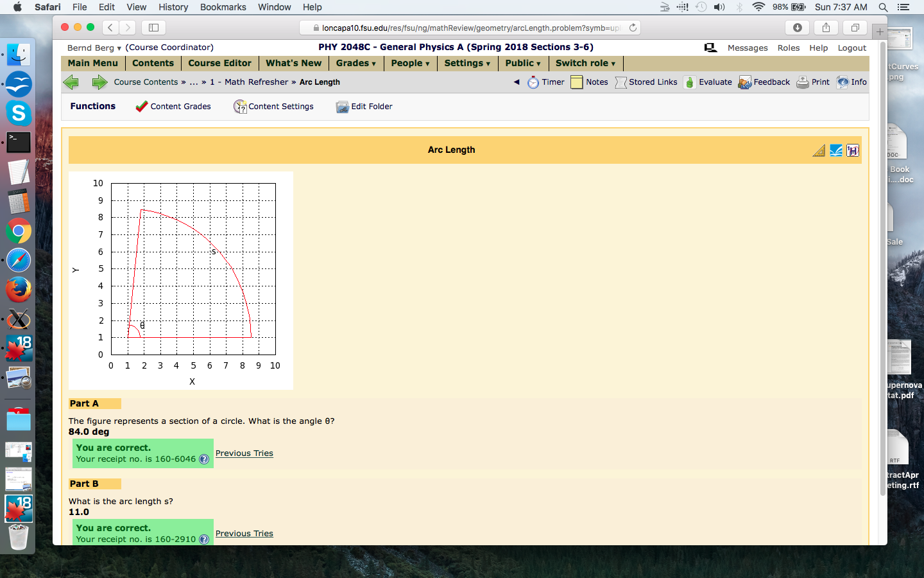924x578 pixels.
Task: Go back in Safari
Action: [110, 28]
